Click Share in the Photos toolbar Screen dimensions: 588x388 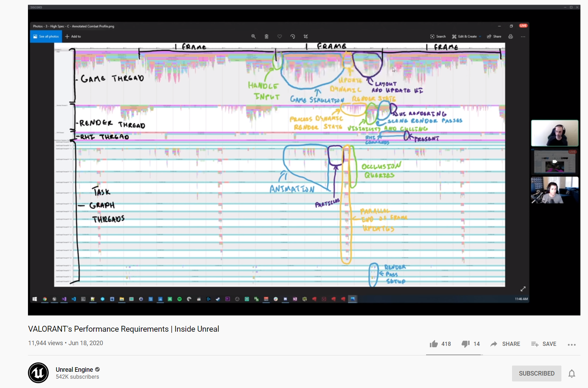click(494, 36)
